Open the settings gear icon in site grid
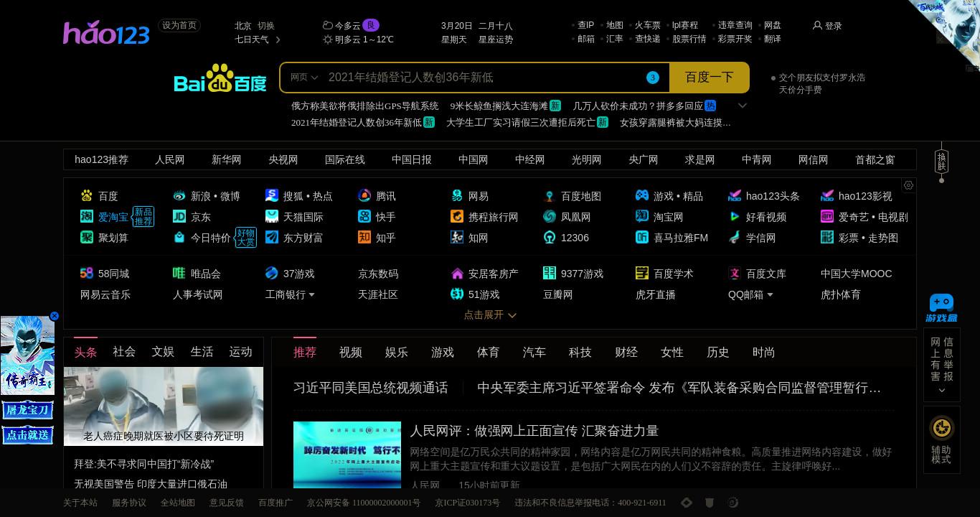The height and width of the screenshot is (517, 980). 908,185
